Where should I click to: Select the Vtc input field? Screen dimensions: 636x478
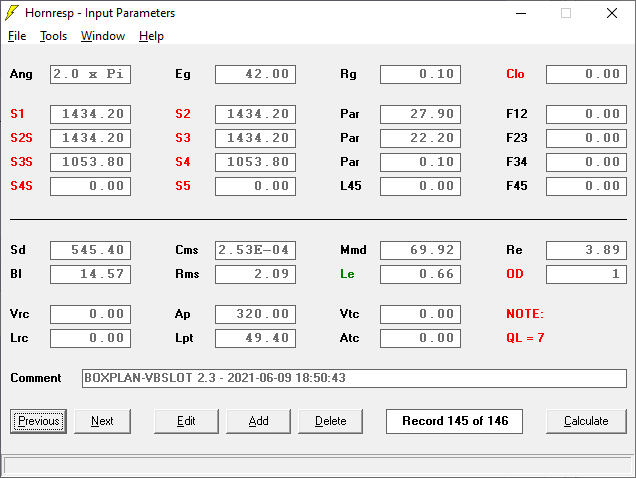point(421,314)
